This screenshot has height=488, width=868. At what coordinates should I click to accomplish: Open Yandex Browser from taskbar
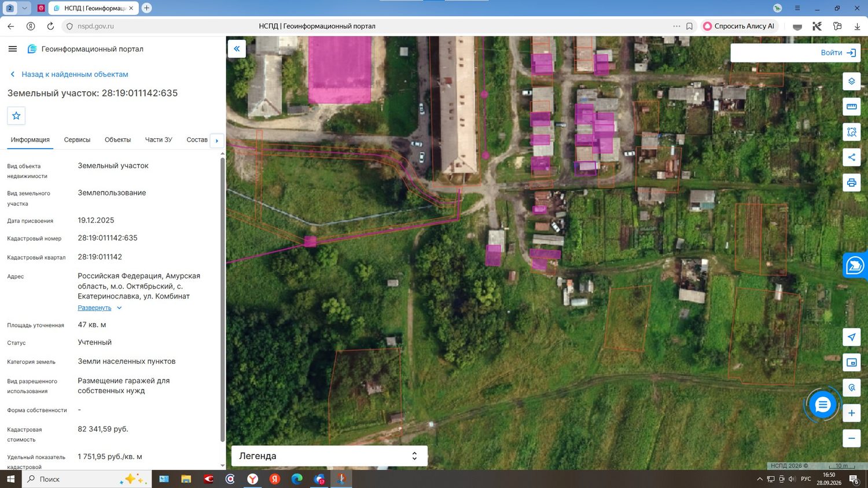pyautogui.click(x=253, y=479)
